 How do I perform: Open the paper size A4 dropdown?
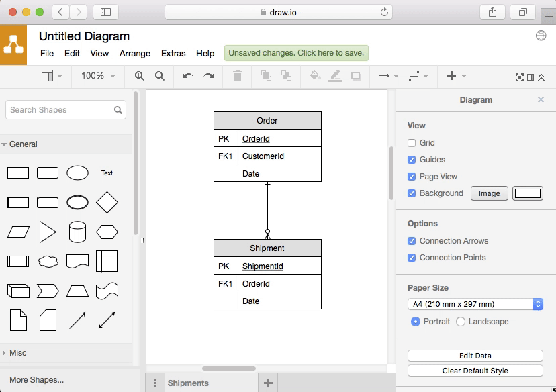pos(475,304)
